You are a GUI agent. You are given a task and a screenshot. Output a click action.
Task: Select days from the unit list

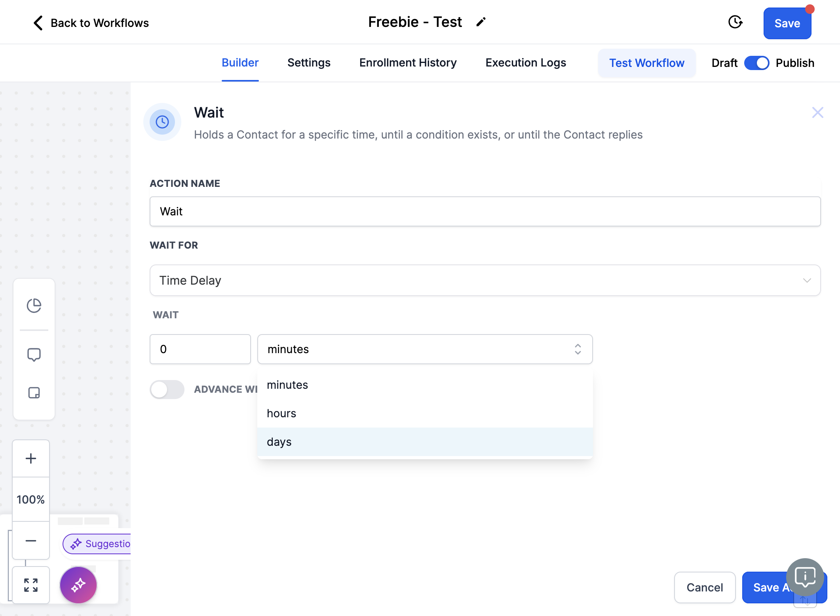point(425,442)
